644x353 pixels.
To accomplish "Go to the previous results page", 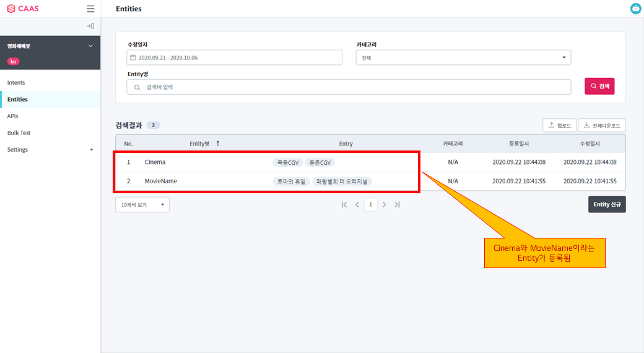I will coord(357,204).
